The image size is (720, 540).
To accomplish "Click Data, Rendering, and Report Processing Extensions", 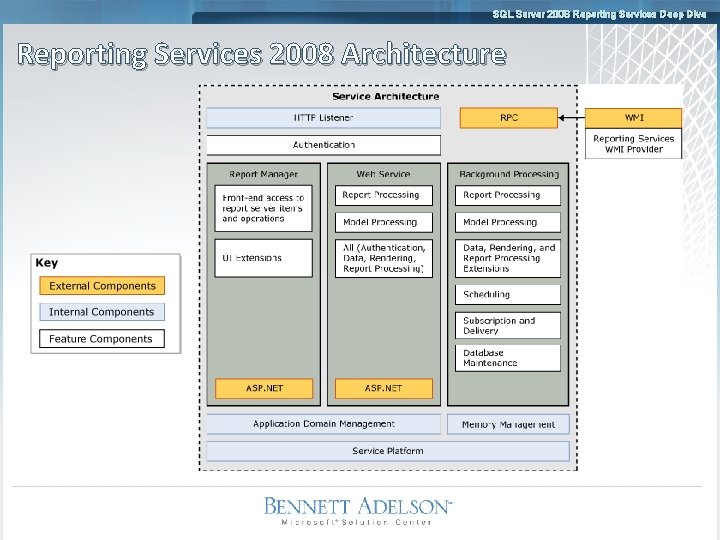I will [x=508, y=258].
